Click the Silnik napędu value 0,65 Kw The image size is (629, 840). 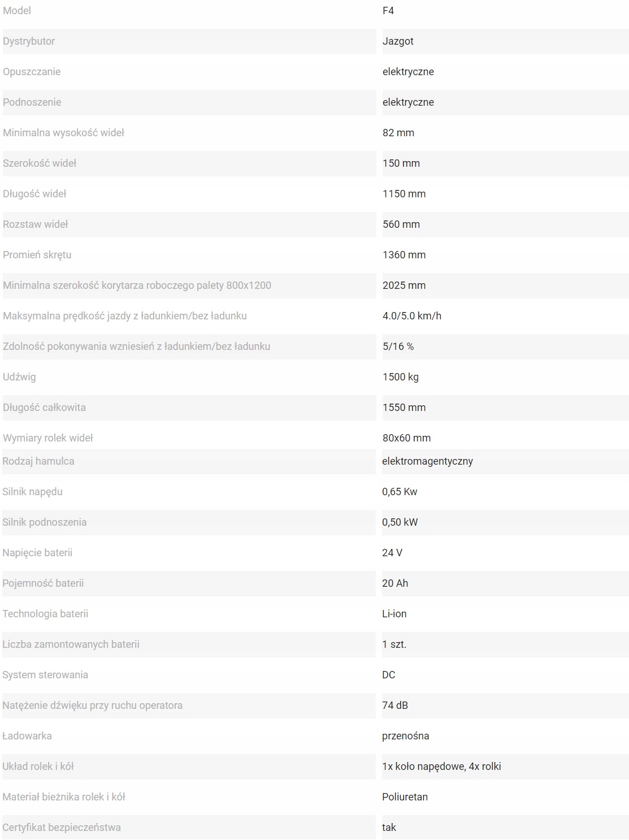400,492
